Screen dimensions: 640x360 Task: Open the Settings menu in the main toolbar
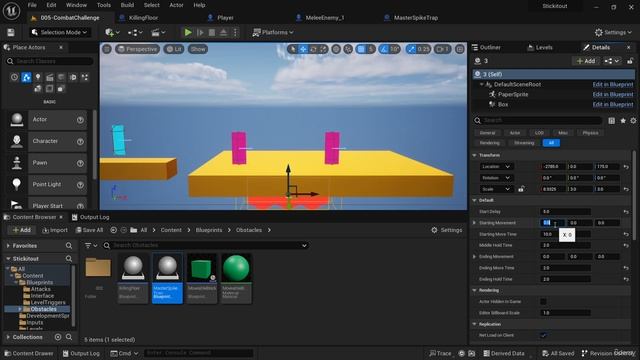click(613, 32)
